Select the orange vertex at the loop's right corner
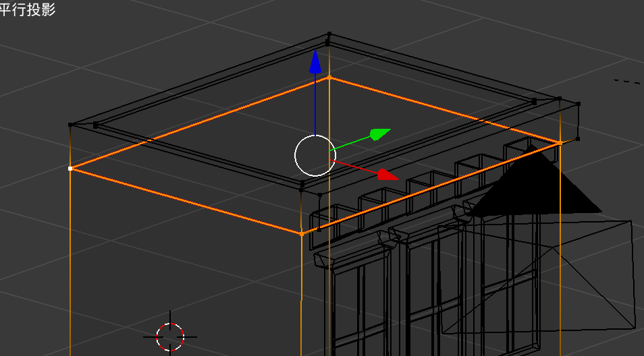644x356 pixels. (x=560, y=143)
